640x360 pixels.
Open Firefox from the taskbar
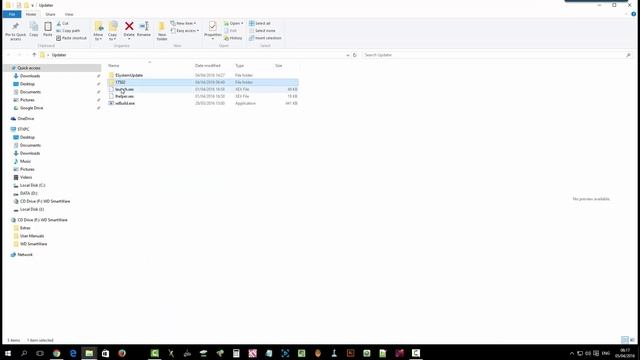point(122,353)
